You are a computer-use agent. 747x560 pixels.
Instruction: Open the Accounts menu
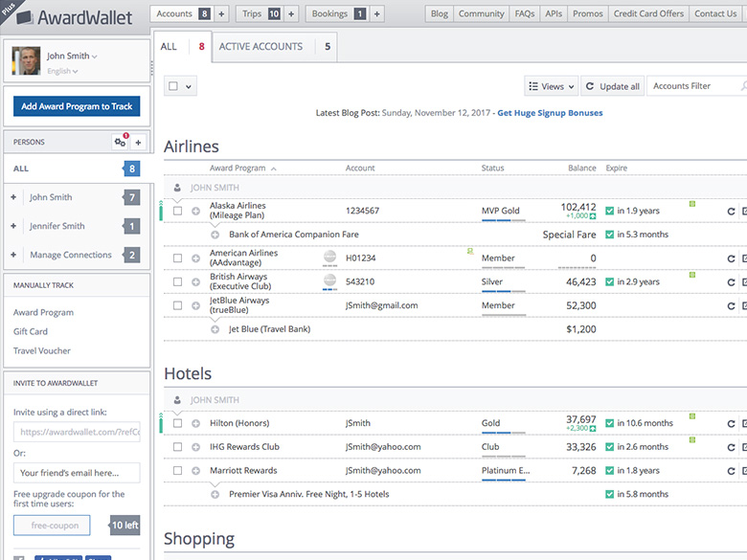(182, 13)
